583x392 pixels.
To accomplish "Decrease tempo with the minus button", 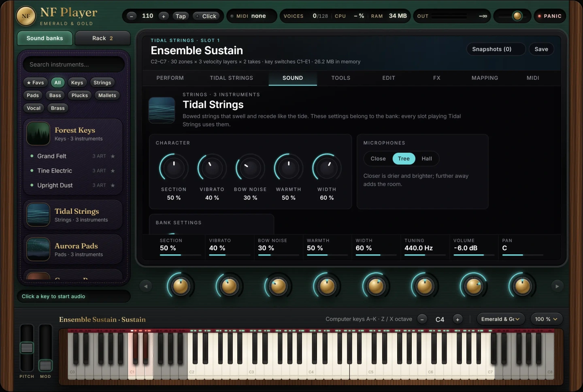I will point(132,16).
